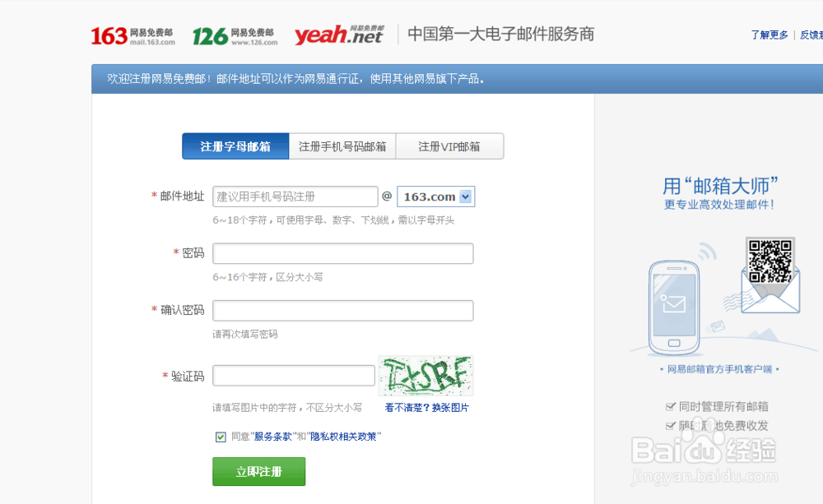Click 看不清楚？换张图片 link
Viewport: 823px width, 504px height.
coord(426,408)
